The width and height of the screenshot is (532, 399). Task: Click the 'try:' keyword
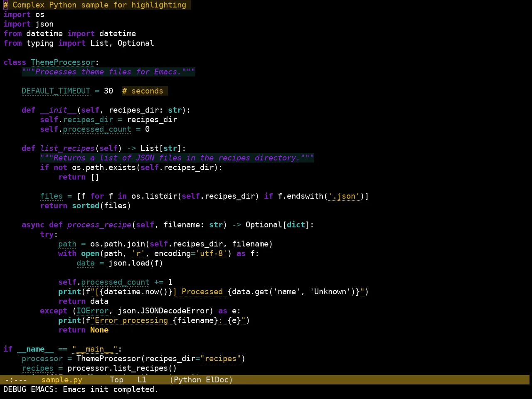point(49,234)
